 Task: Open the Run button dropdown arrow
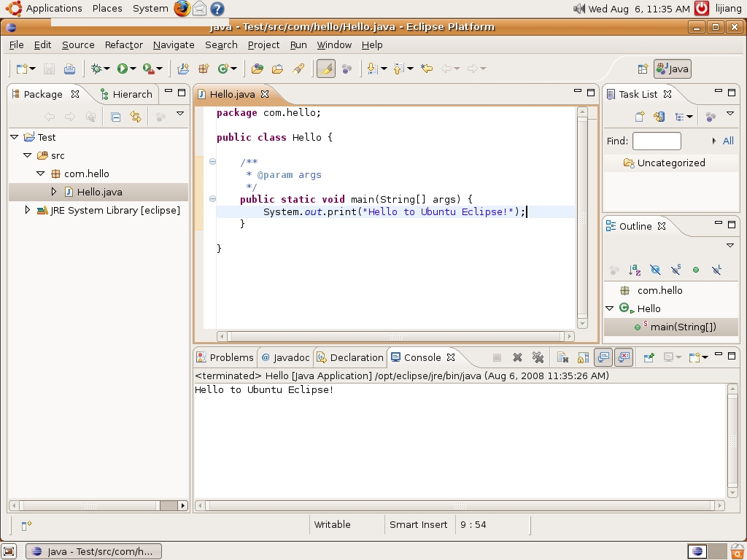tap(133, 69)
